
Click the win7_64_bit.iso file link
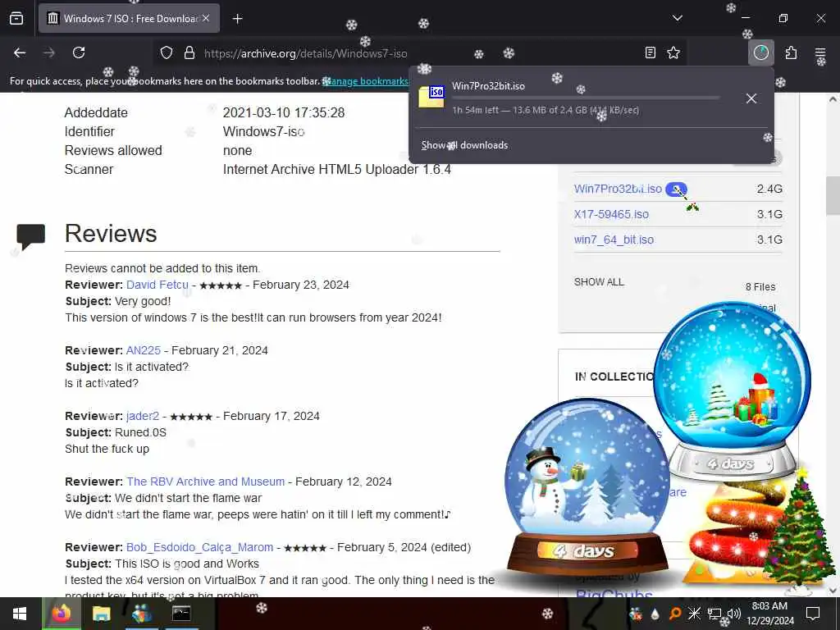pos(614,240)
